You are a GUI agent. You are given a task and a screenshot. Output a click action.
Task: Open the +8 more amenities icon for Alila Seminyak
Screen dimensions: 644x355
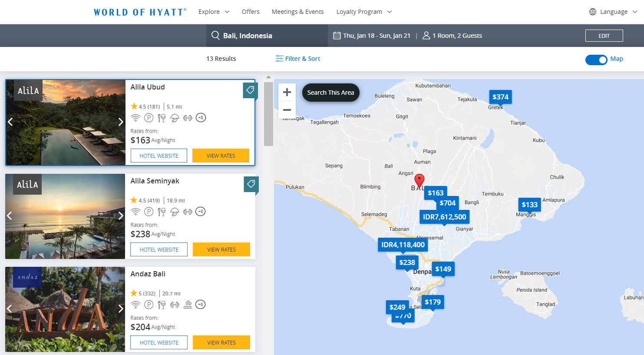[201, 212]
